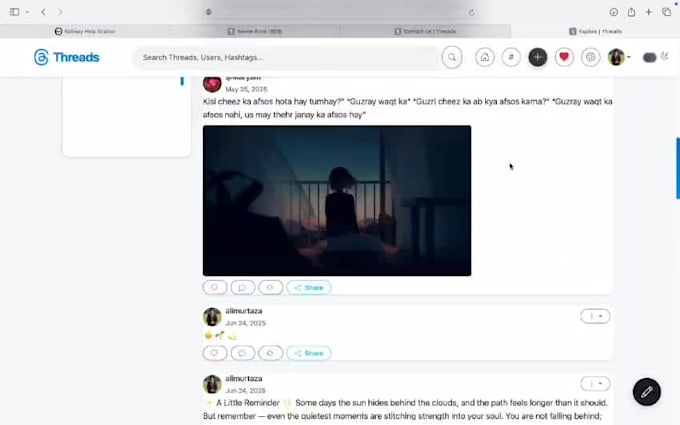Click the floating pencil compose button
This screenshot has height=425, width=680.
pyautogui.click(x=646, y=392)
